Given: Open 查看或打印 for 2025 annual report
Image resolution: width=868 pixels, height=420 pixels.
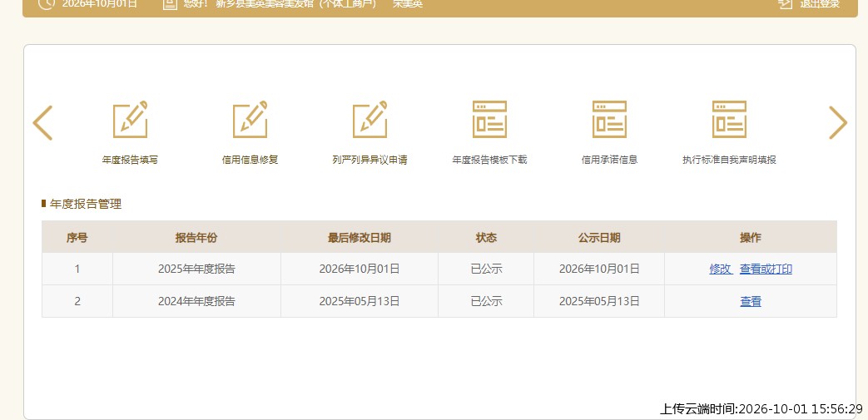Looking at the screenshot, I should [x=766, y=269].
